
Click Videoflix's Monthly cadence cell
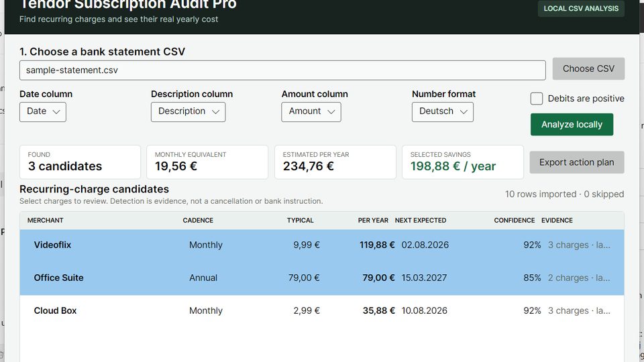[x=206, y=245]
